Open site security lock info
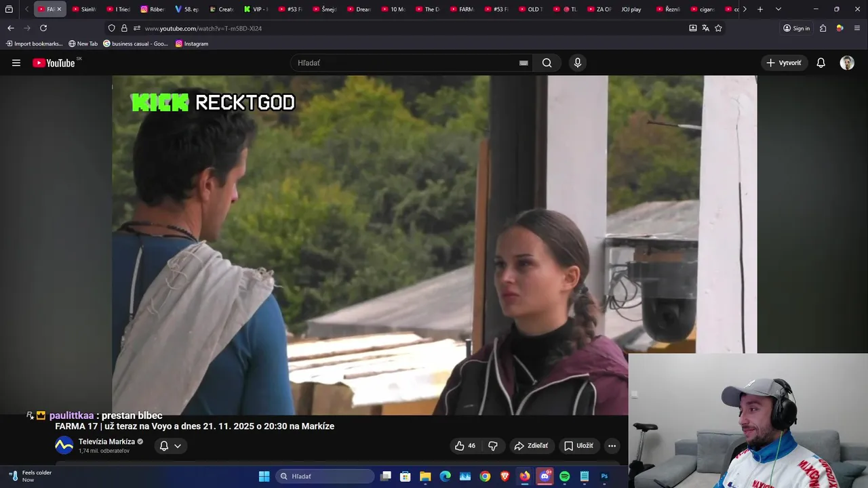This screenshot has height=488, width=868. [x=124, y=28]
